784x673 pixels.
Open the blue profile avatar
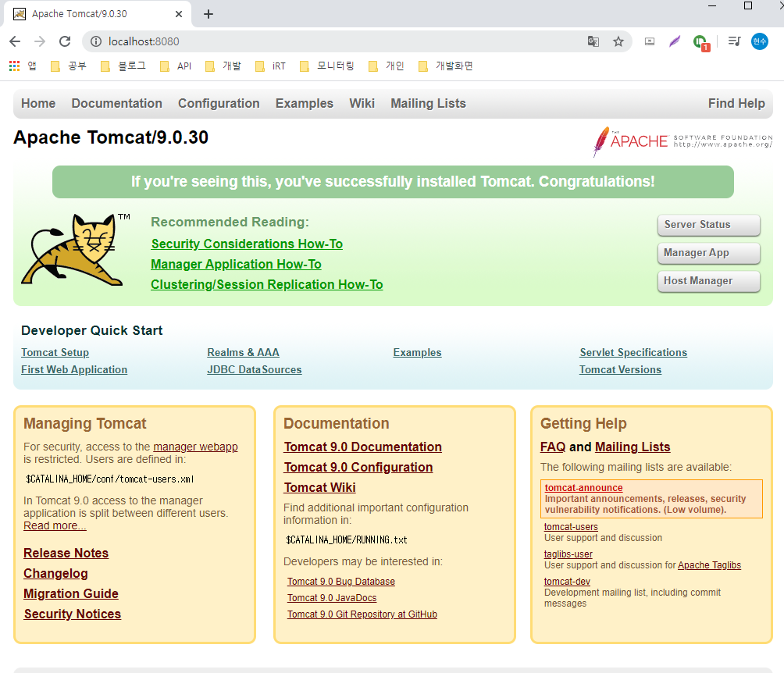tap(760, 41)
